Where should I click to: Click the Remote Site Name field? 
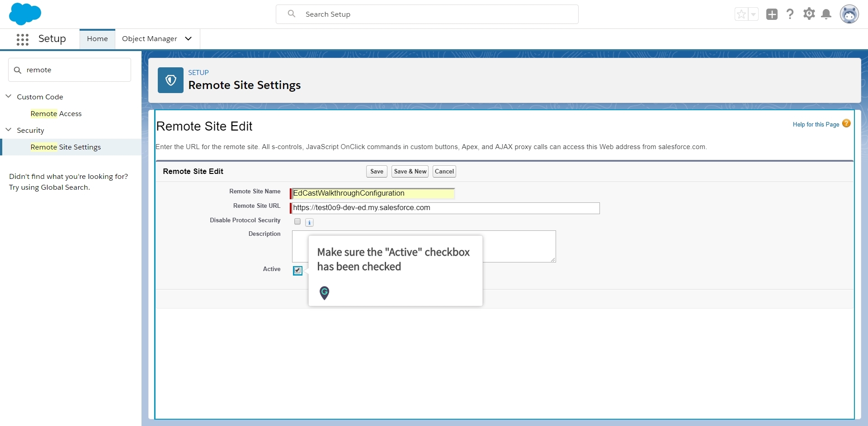tap(373, 193)
